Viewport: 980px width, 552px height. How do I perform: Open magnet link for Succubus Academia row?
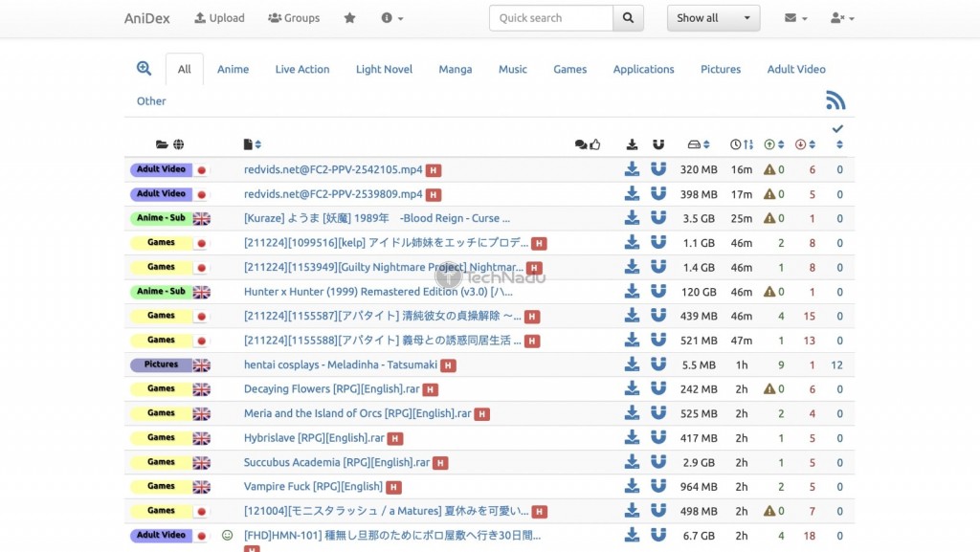(x=658, y=461)
